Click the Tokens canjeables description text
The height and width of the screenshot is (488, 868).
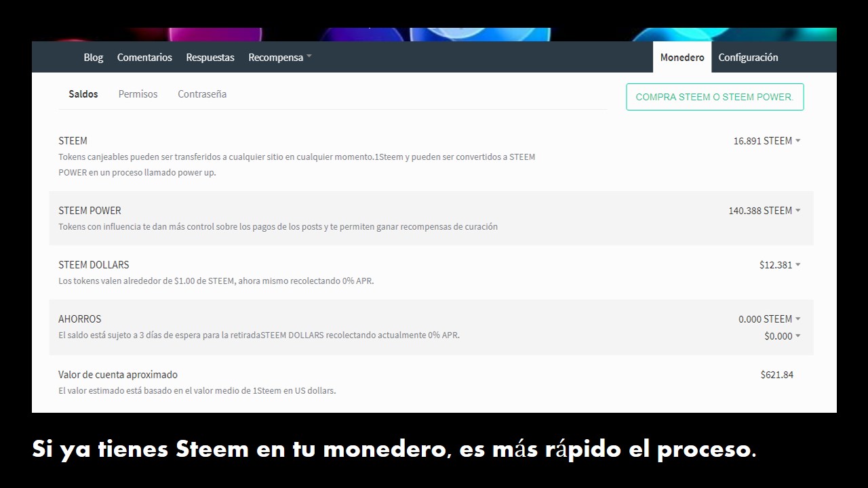point(297,165)
